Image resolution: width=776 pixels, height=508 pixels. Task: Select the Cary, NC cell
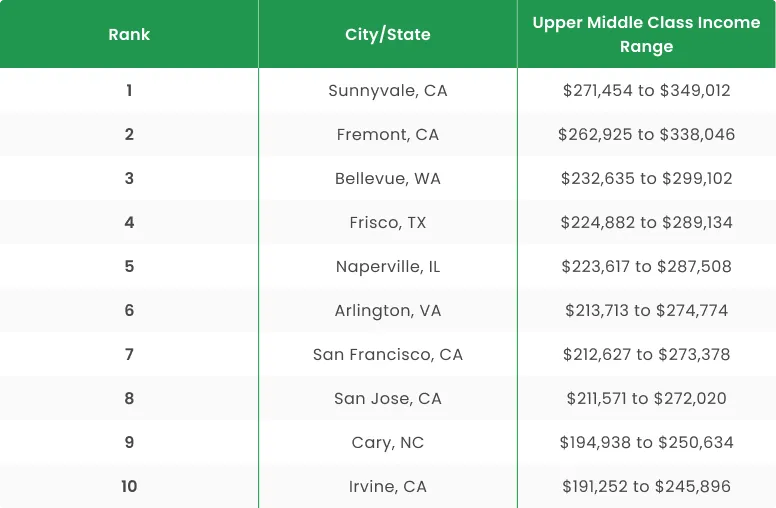[388, 442]
